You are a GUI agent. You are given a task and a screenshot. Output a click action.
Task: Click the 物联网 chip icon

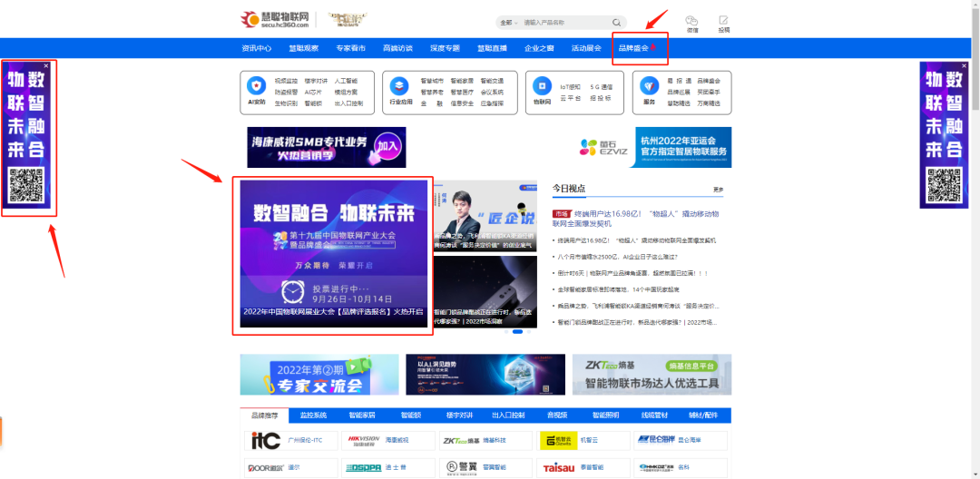pos(542,85)
